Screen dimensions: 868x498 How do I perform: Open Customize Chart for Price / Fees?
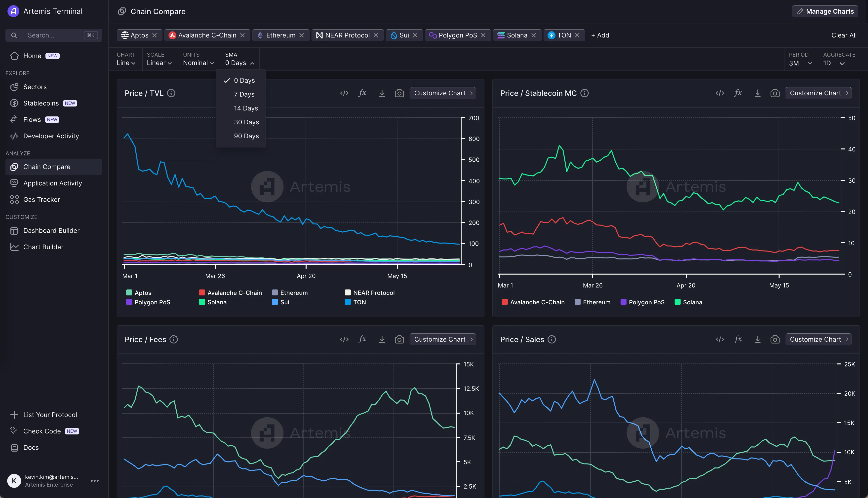[x=443, y=339]
